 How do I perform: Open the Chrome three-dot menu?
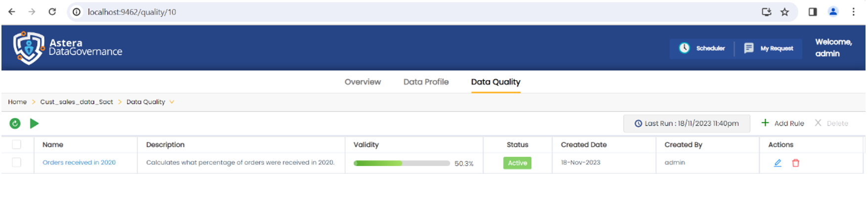tap(854, 12)
